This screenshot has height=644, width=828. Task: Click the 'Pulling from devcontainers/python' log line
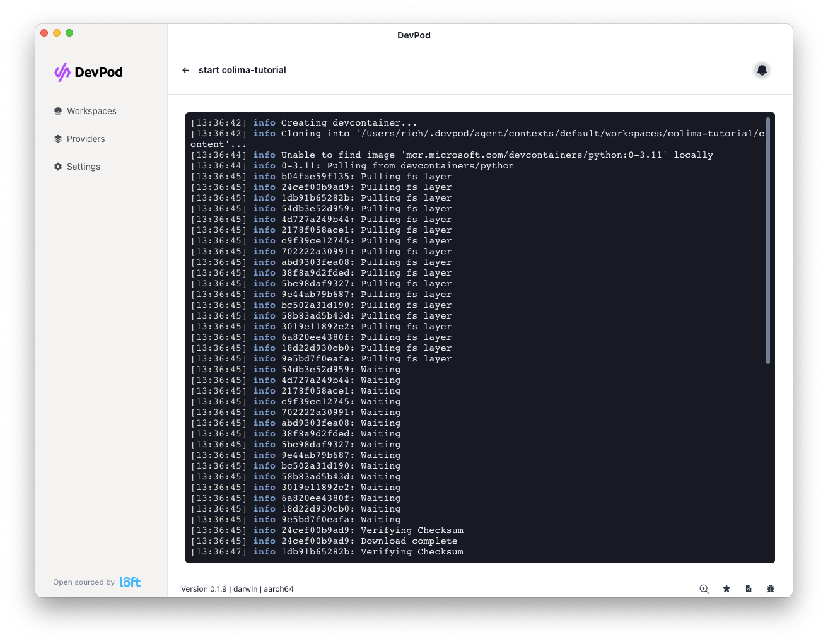353,166
